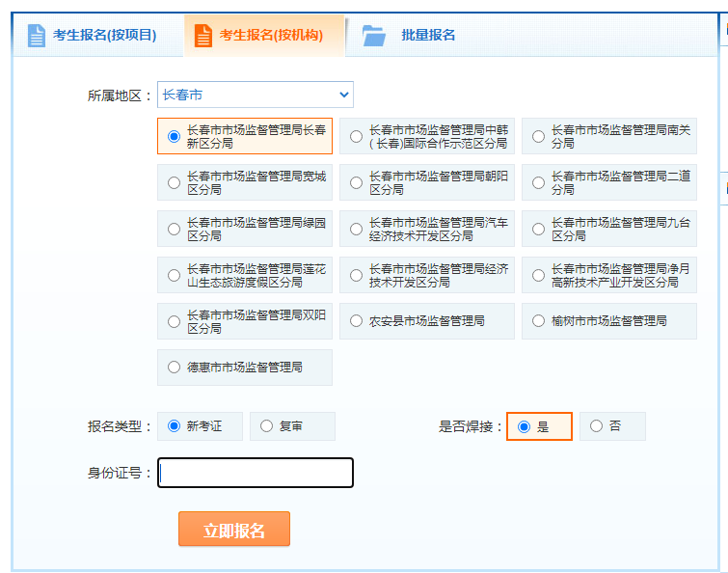Expand the 所属地区 dropdown showing 长春市
Image resolution: width=728 pixels, height=573 pixels.
(x=256, y=95)
